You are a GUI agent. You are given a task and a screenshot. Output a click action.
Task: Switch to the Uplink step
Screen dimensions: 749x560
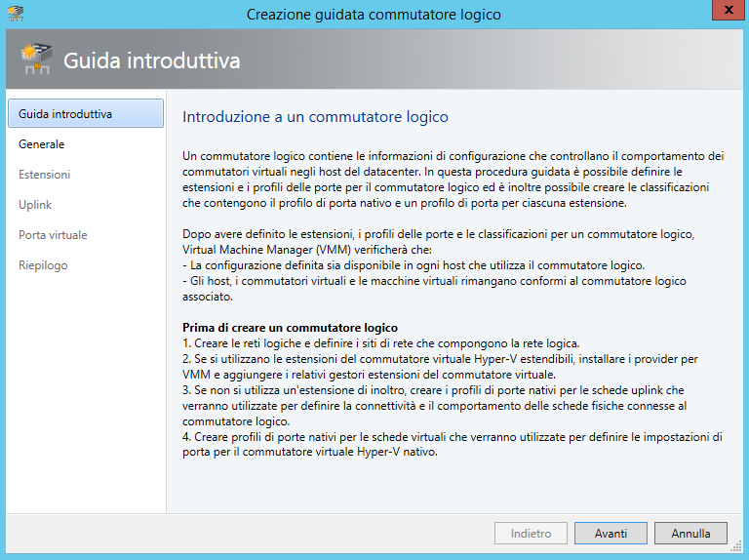coord(35,205)
